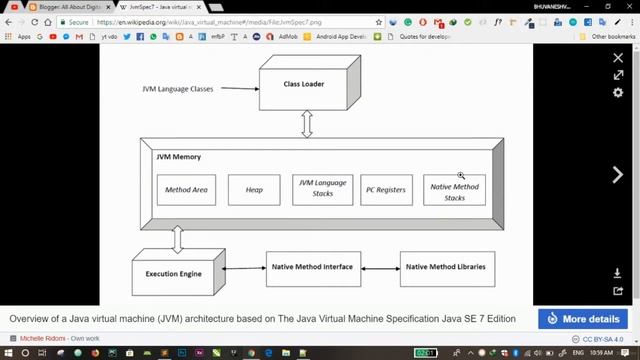Open the image in full screen mode
The width and height of the screenshot is (640, 360).
tap(618, 75)
